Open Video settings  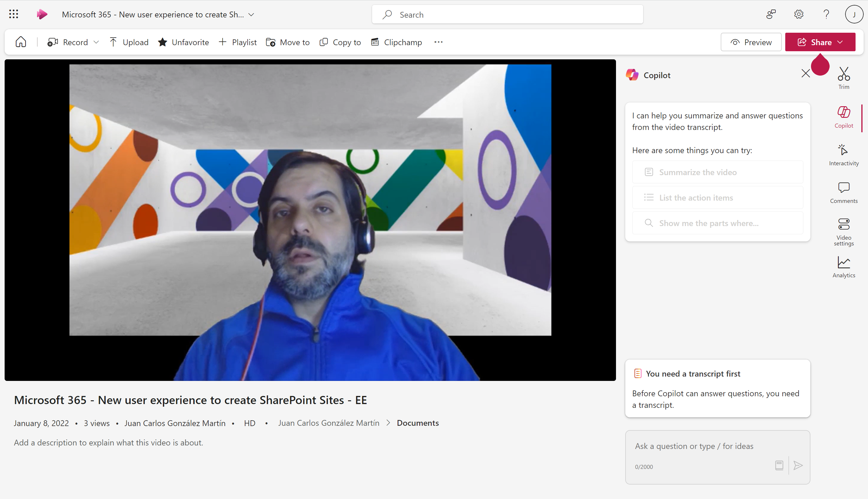(844, 231)
